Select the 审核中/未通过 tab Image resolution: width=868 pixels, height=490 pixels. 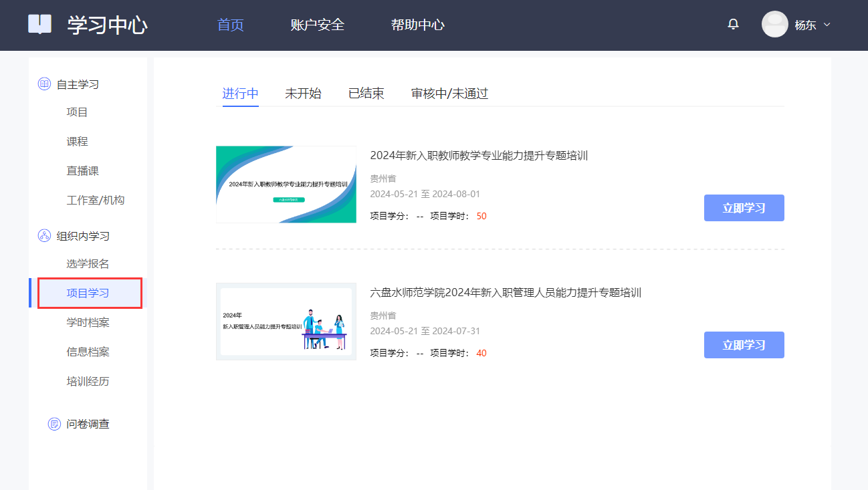449,94
